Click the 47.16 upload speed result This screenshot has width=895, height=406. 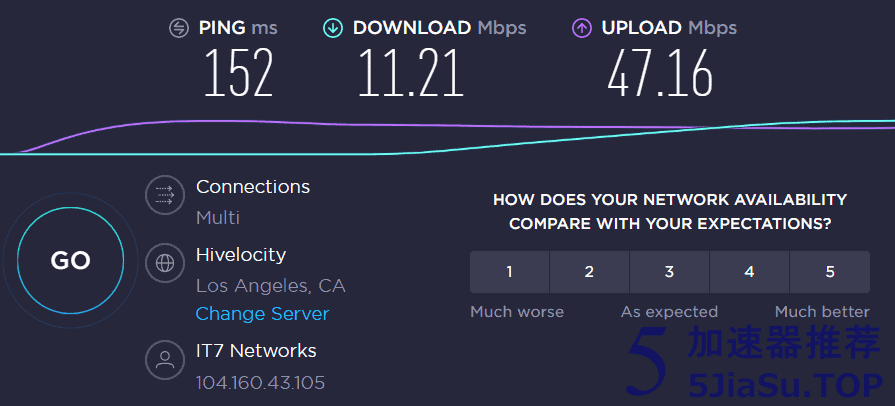click(660, 73)
